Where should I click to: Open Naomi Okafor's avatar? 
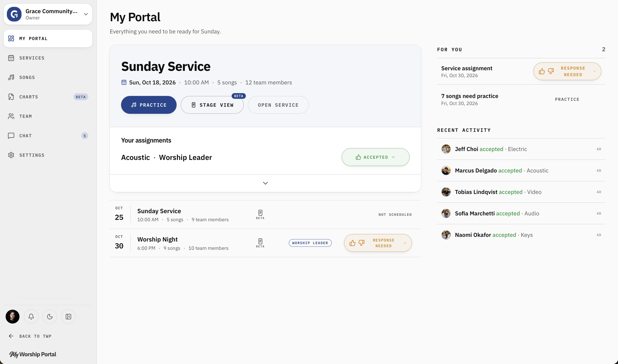[446, 235]
